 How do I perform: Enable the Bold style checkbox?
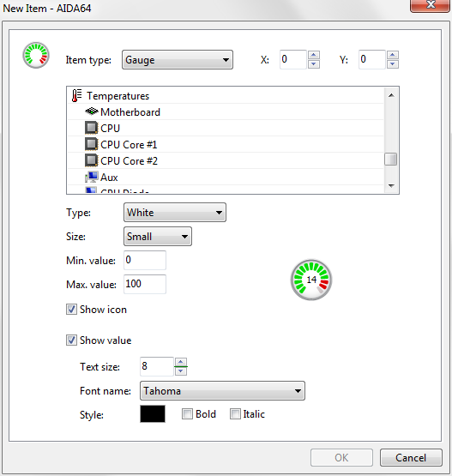pos(187,413)
